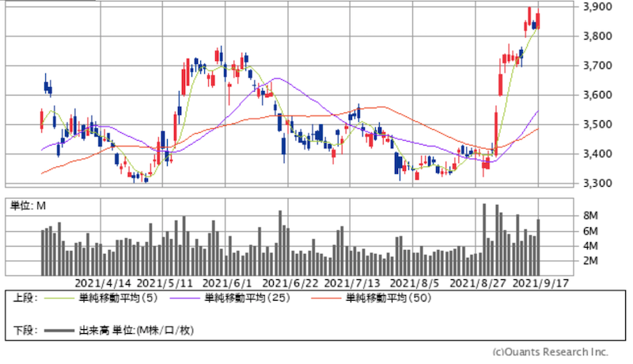Click the 3,300 price axis label
Image resolution: width=633 pixels, height=364 pixels.
click(598, 184)
